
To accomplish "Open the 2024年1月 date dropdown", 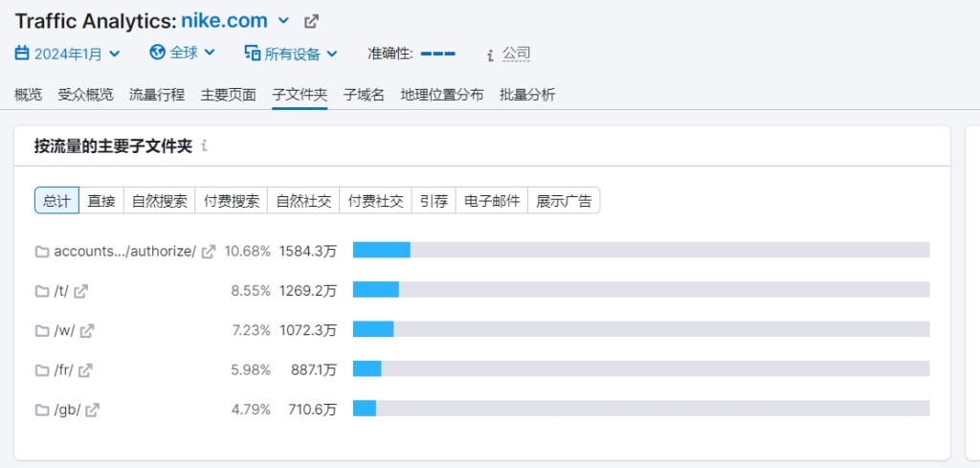I will pos(68,54).
